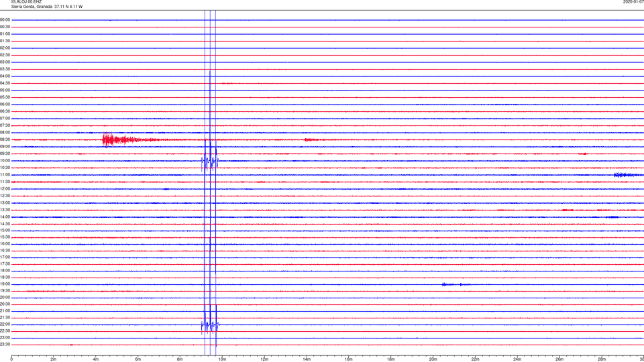The image size is (644, 362).
Task: Click the '10:00' row label
Action: 5,161
